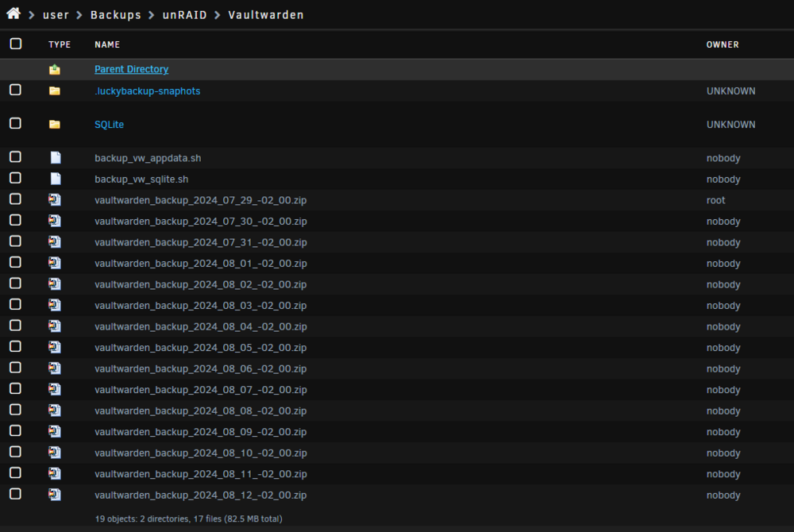
Task: Click zip icon for 2024_08_10 backup
Action: tap(55, 453)
